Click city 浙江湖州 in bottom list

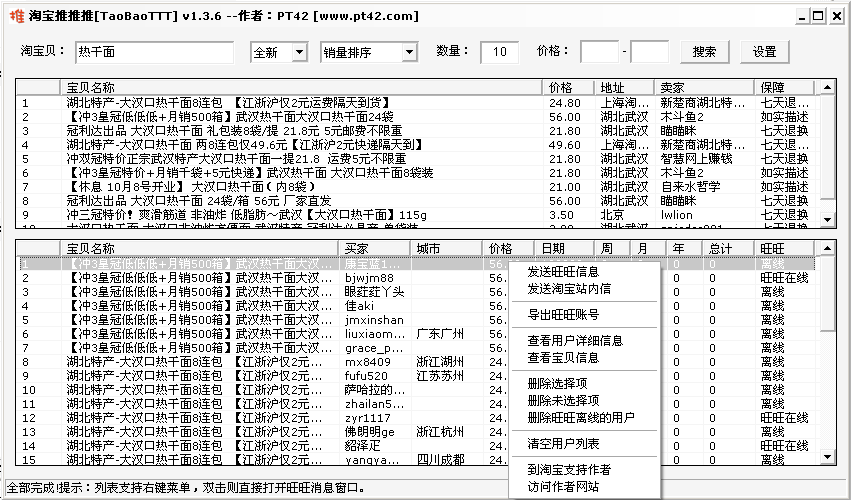440,362
